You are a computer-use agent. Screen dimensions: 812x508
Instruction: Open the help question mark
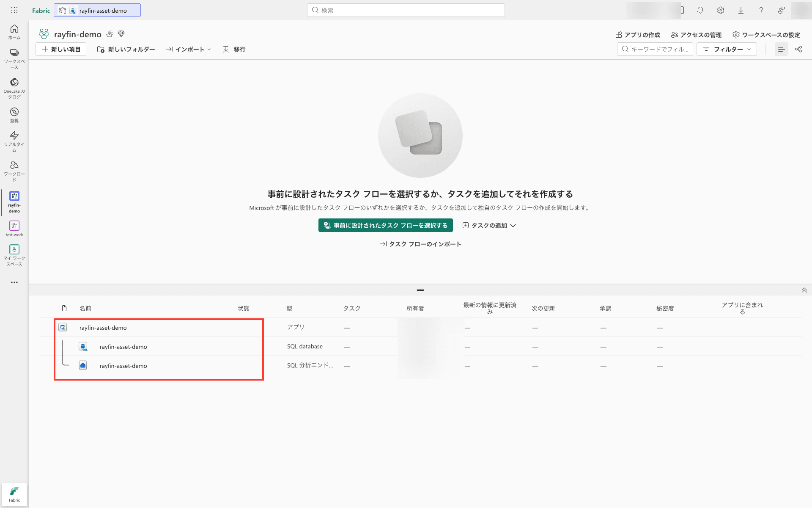pyautogui.click(x=761, y=10)
